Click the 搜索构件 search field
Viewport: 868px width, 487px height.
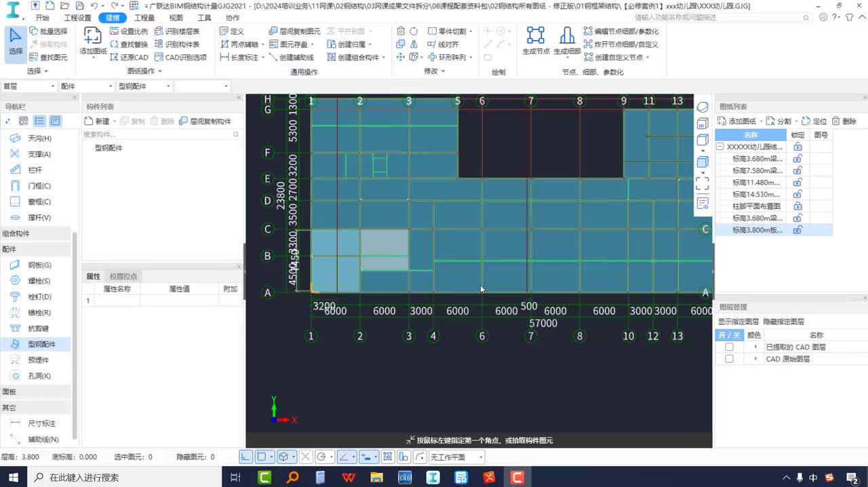tap(161, 134)
